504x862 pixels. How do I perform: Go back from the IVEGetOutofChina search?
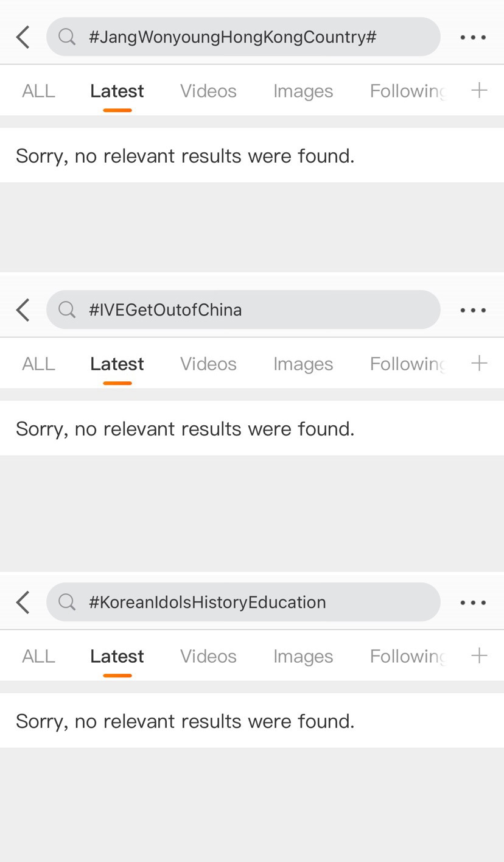23,310
